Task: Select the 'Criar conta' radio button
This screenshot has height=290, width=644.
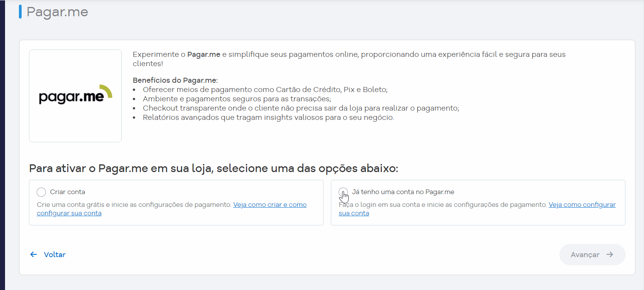Action: [x=41, y=192]
